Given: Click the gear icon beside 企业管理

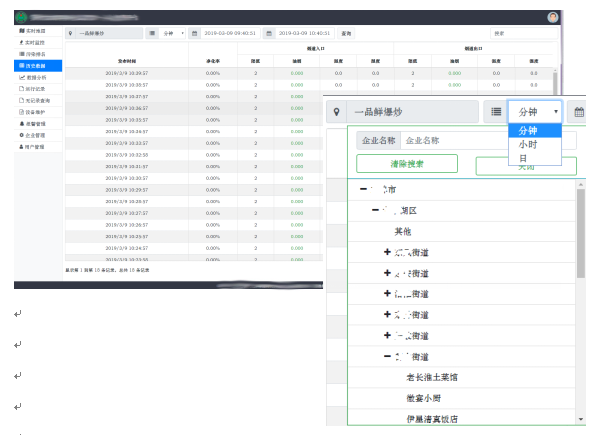Looking at the screenshot, I should tap(22, 135).
